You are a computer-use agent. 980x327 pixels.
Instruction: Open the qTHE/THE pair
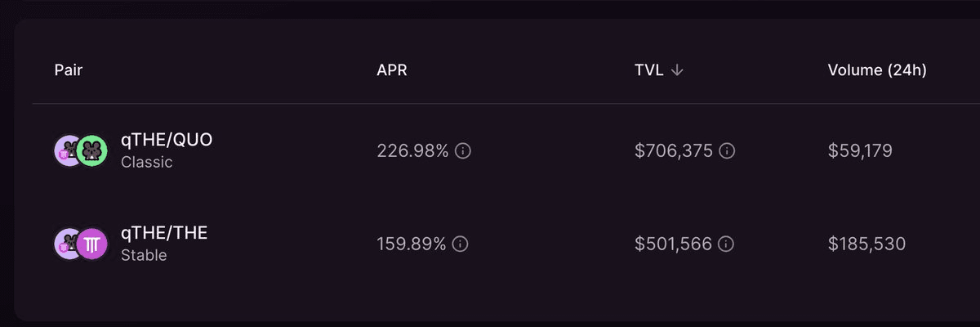point(164,233)
